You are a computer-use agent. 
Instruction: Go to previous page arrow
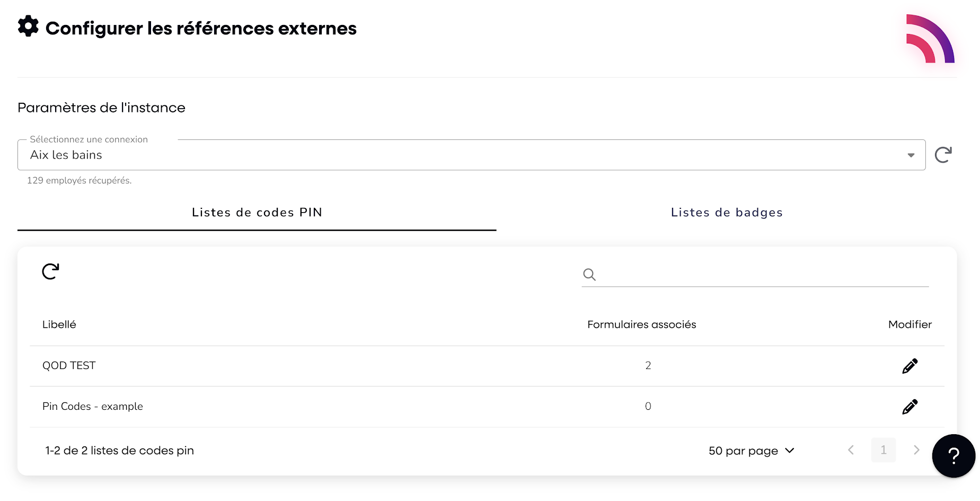tap(851, 450)
